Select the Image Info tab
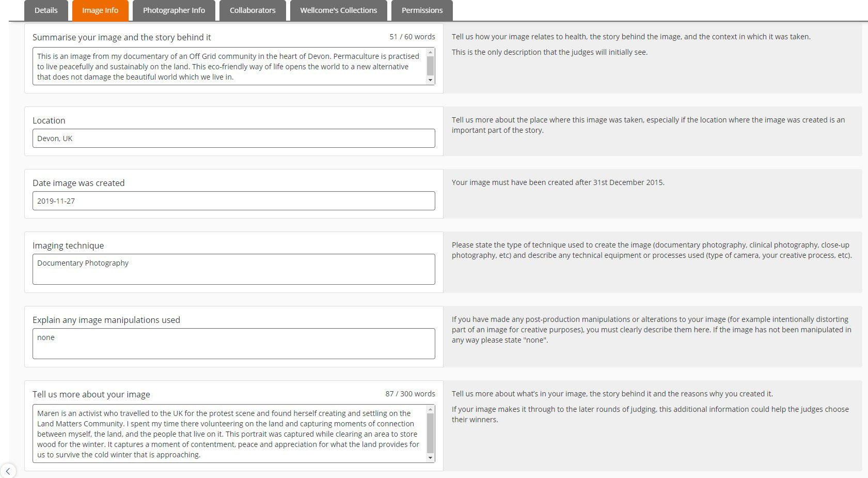Image resolution: width=868 pixels, height=478 pixels. [100, 10]
